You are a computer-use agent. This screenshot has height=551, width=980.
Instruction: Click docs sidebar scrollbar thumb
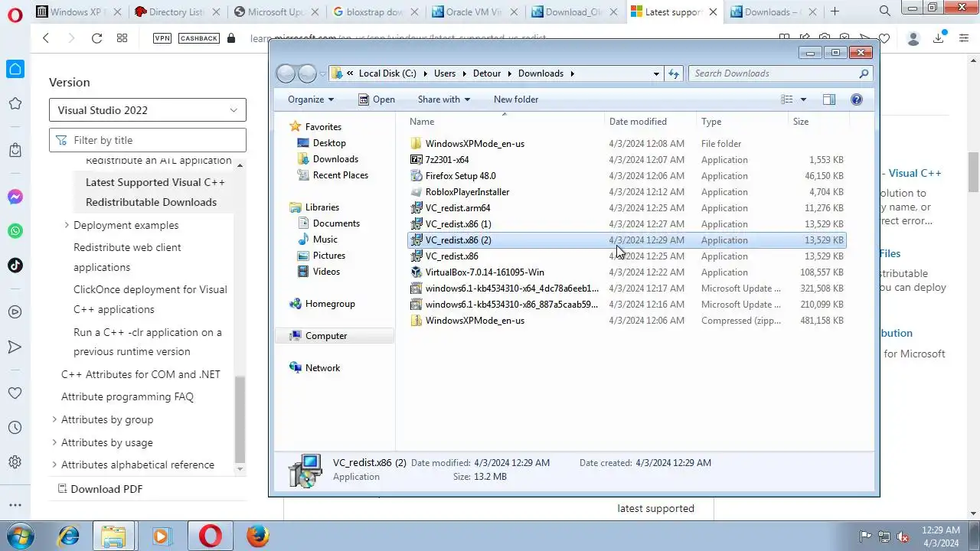click(240, 419)
